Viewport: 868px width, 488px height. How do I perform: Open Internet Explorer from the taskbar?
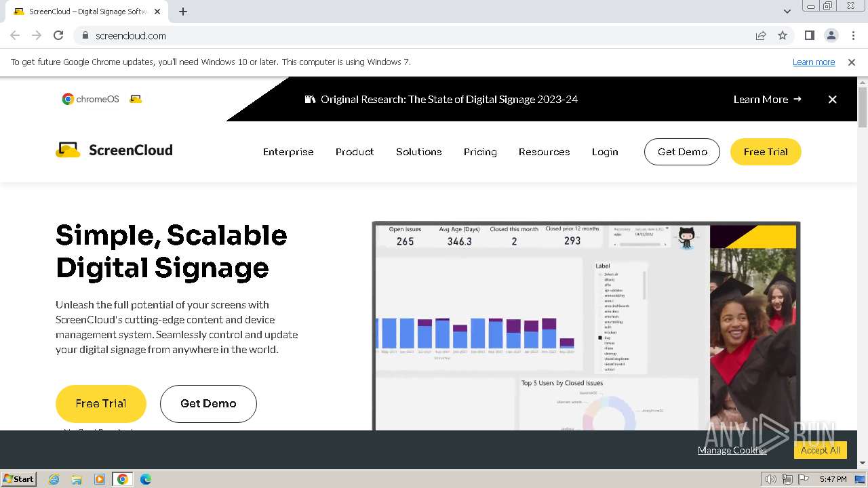[54, 479]
